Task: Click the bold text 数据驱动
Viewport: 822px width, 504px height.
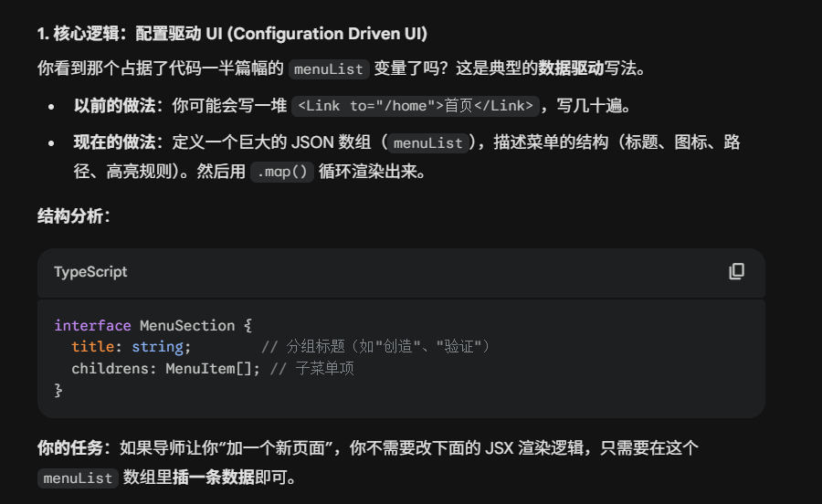Action: pos(570,68)
